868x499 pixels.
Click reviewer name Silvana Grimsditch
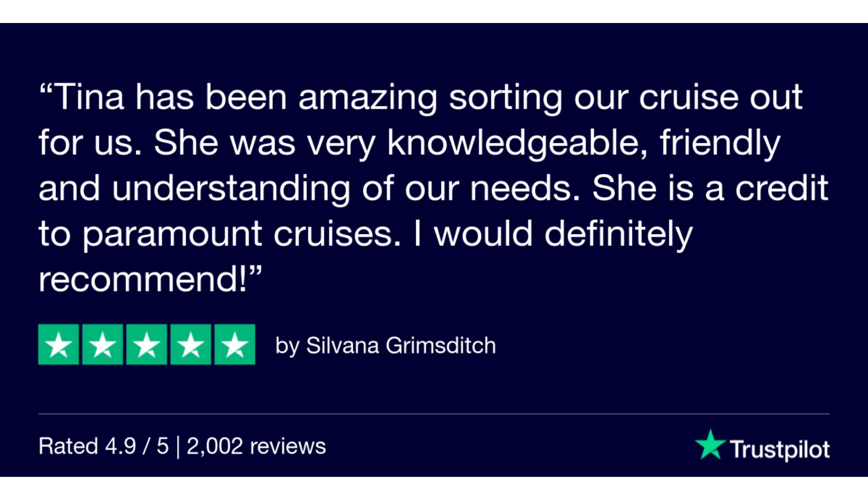[401, 346]
